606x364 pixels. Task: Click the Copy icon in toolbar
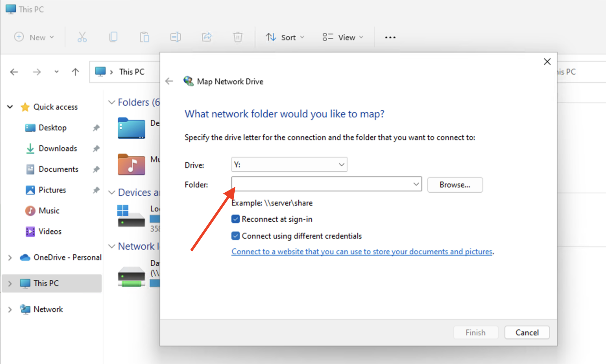coord(113,37)
